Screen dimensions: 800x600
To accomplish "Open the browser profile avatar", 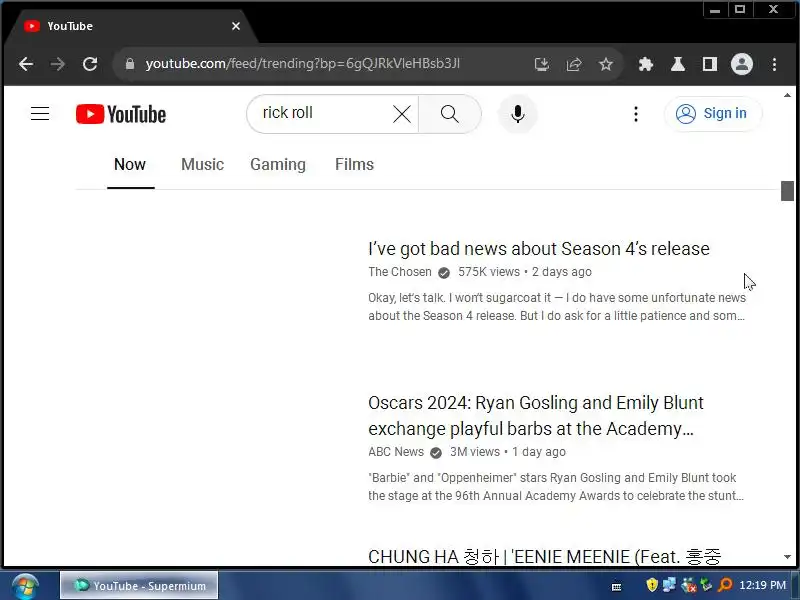I will (742, 64).
